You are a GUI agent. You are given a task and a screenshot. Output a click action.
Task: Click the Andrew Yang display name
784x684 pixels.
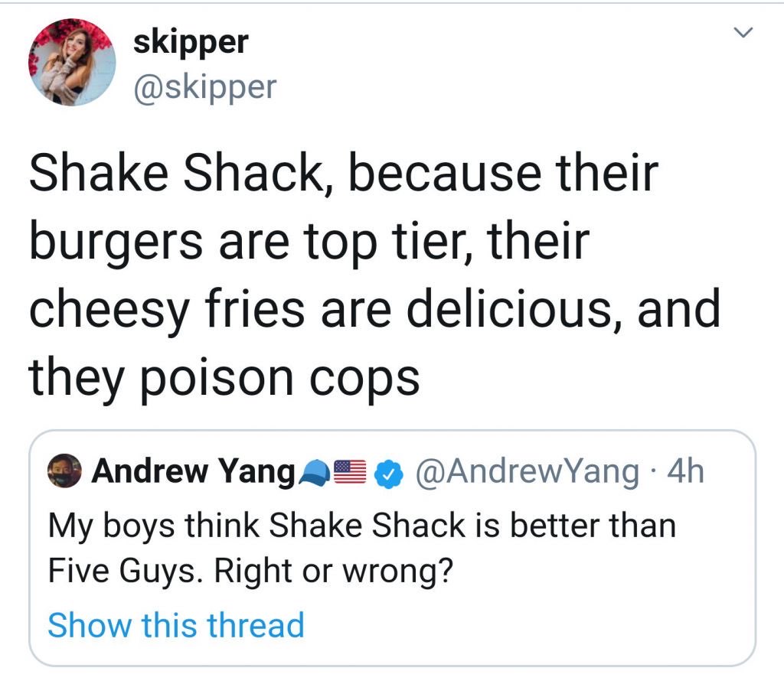(194, 471)
